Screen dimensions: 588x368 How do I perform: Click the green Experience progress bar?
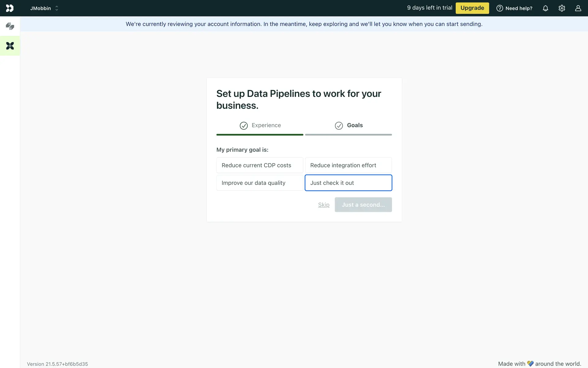pyautogui.click(x=260, y=135)
